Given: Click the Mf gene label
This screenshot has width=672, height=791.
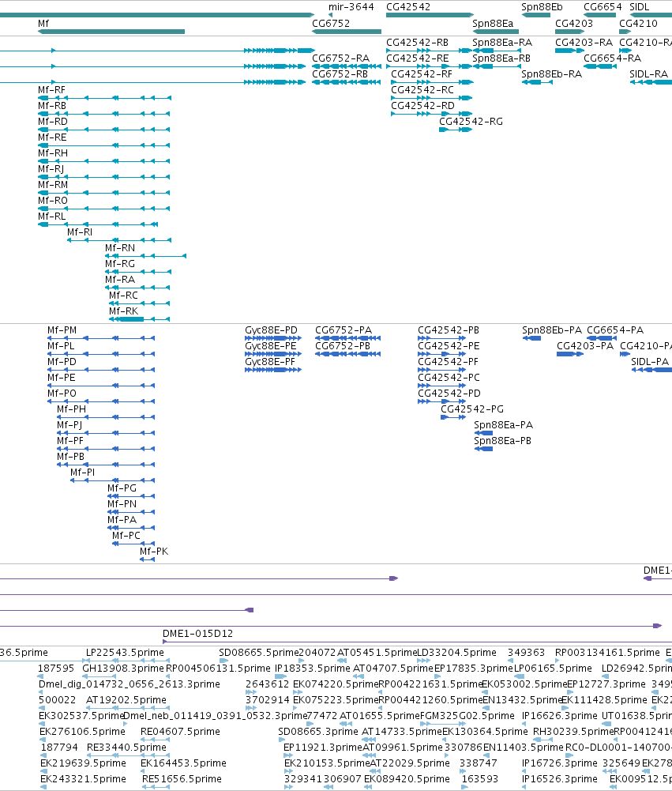Looking at the screenshot, I should click(43, 23).
